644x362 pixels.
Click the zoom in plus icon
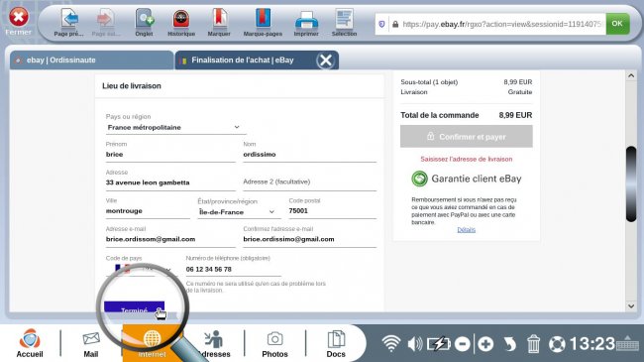(x=485, y=344)
